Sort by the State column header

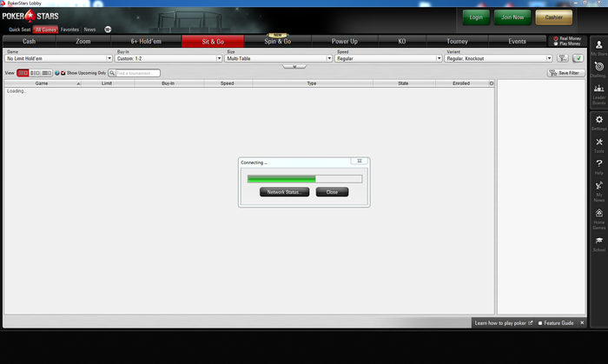pos(403,83)
